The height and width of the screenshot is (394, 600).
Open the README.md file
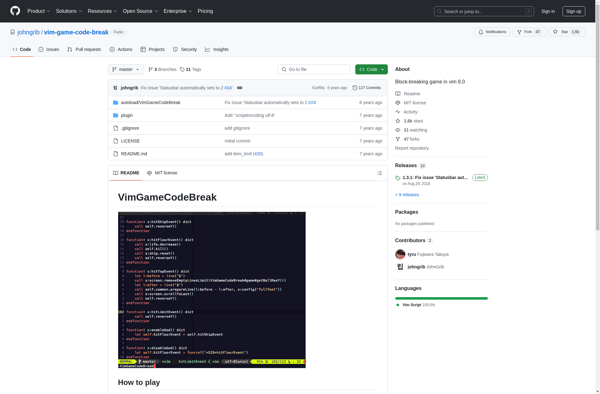pyautogui.click(x=134, y=154)
